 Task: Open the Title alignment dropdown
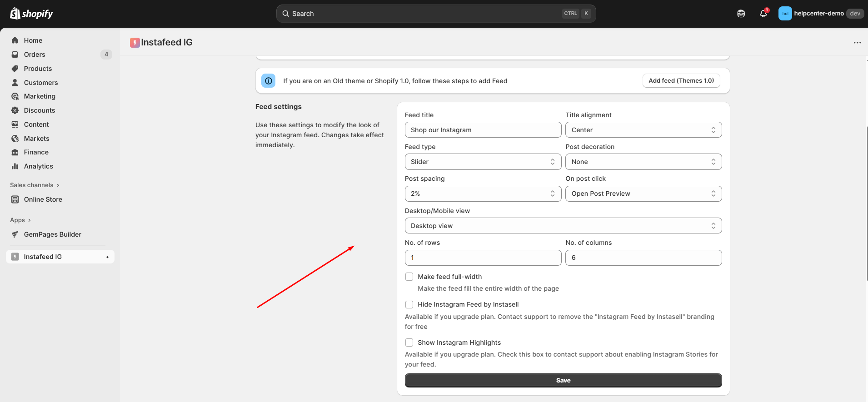644,130
